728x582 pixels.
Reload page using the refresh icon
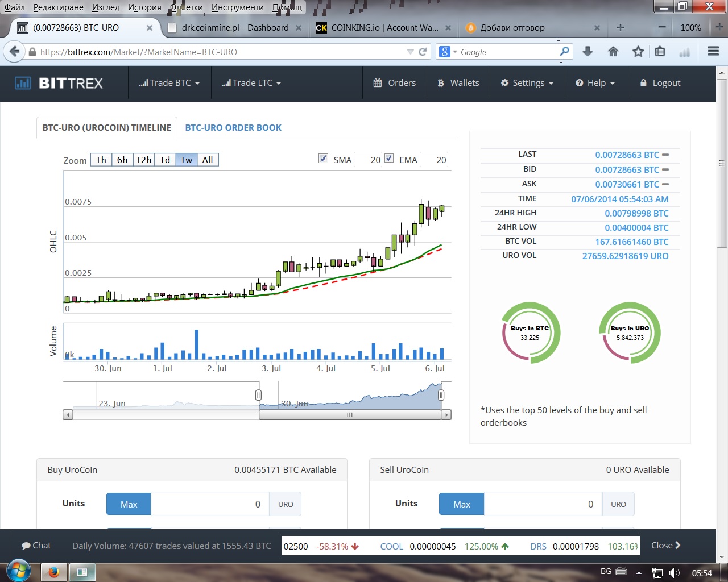pos(423,52)
